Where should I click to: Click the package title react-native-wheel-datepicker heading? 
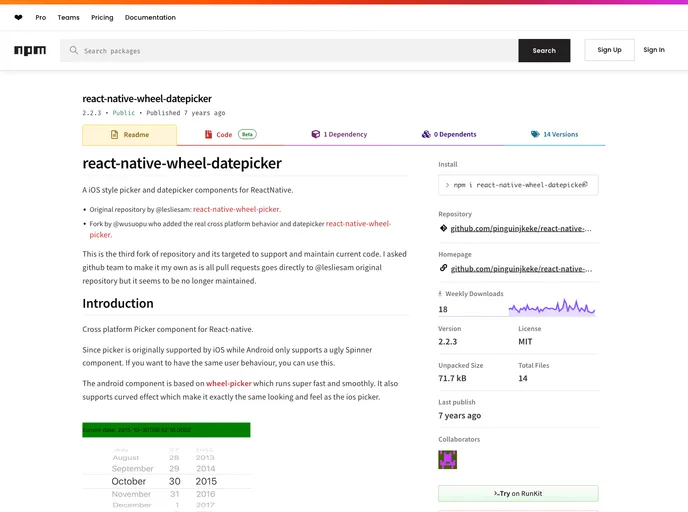pos(182,163)
